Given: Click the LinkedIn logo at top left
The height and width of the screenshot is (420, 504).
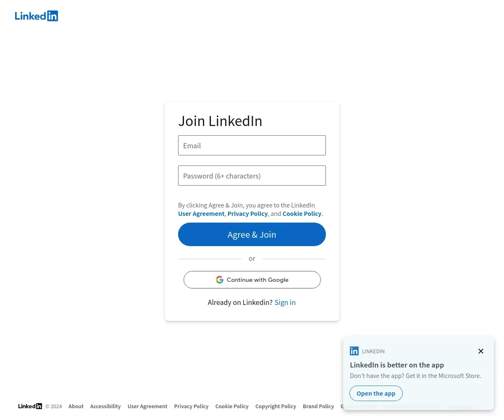Looking at the screenshot, I should pyautogui.click(x=37, y=16).
